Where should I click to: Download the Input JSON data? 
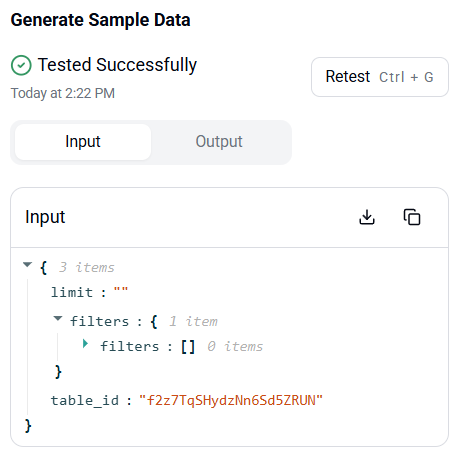click(x=367, y=217)
